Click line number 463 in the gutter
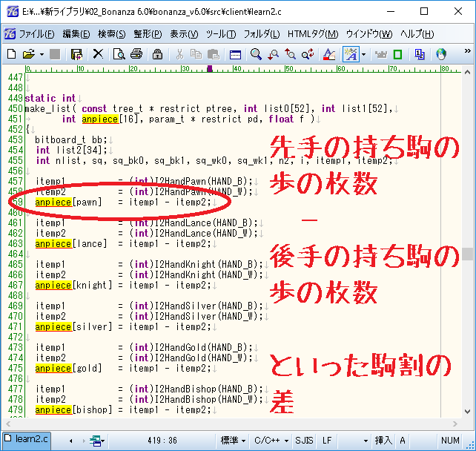 tap(15, 243)
